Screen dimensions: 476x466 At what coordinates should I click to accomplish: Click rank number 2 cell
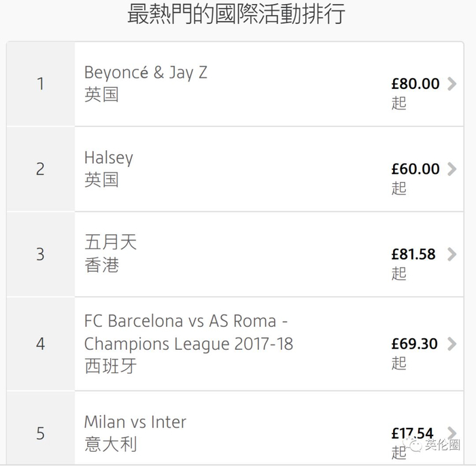tap(41, 169)
